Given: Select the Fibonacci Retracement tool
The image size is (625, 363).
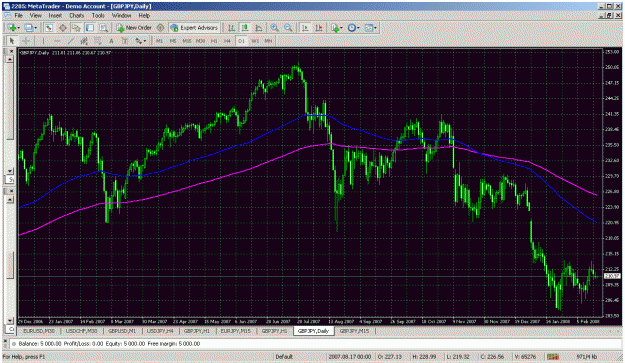Looking at the screenshot, I should coord(98,41).
